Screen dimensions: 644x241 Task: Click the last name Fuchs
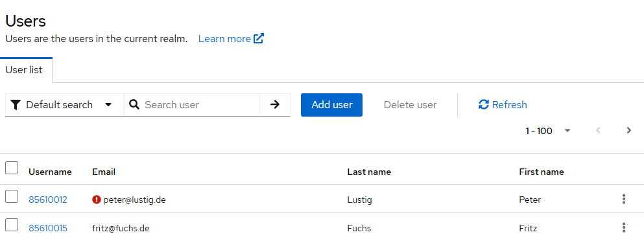359,228
